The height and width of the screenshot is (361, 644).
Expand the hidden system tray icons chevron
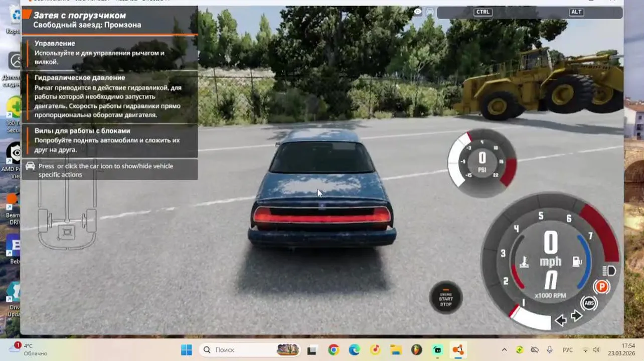(504, 349)
